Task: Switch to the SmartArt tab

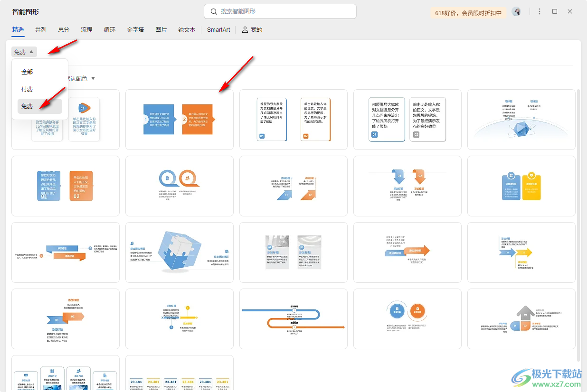Action: click(218, 29)
